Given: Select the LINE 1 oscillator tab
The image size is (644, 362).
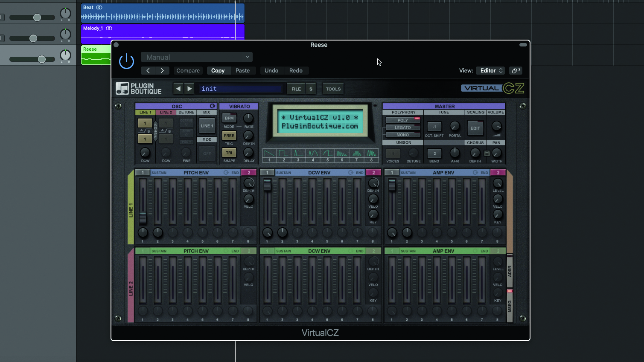Looking at the screenshot, I should point(146,113).
